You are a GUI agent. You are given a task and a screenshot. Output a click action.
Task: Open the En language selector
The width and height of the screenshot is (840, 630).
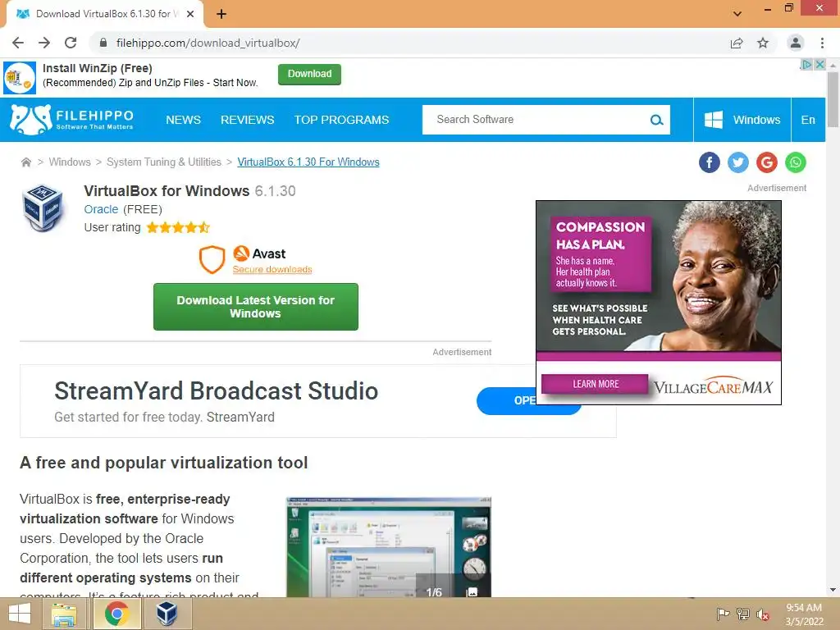(808, 120)
